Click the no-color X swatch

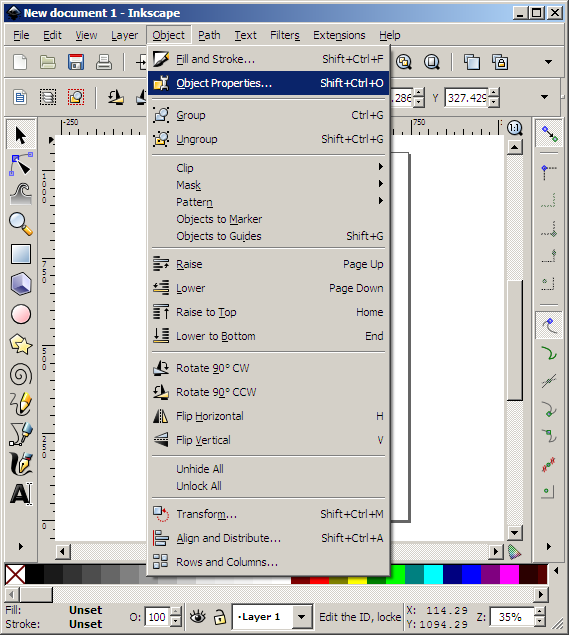coord(15,574)
